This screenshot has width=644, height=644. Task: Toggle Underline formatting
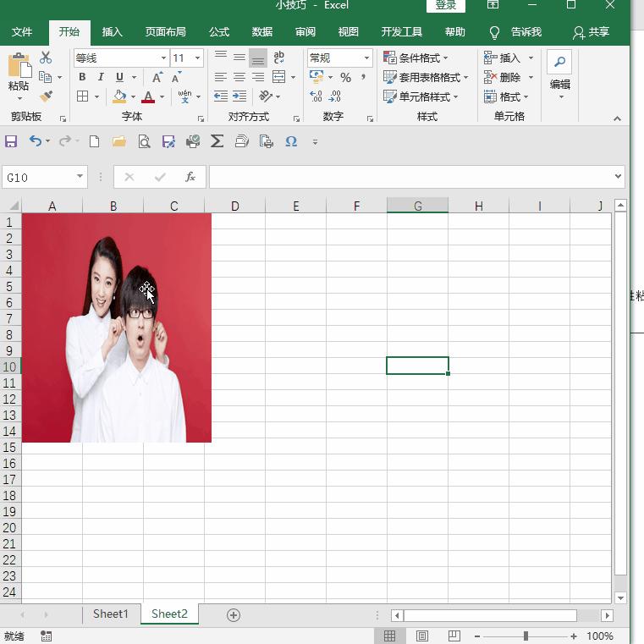119,77
